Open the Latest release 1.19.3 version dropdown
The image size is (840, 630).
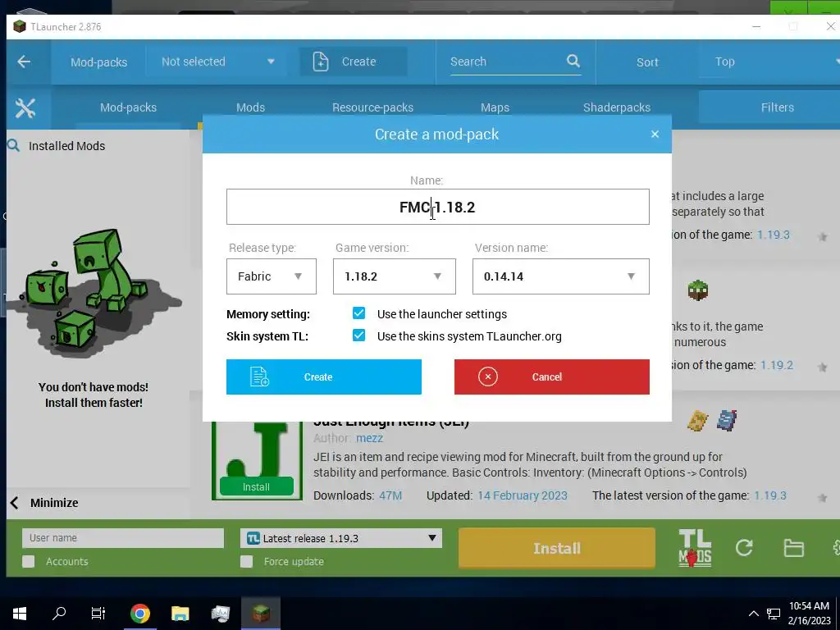341,538
